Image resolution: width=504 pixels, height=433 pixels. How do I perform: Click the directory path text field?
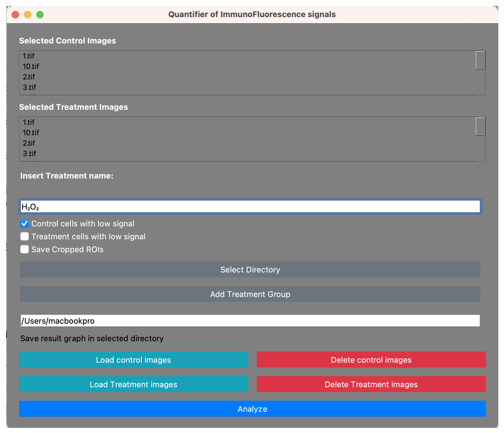click(250, 321)
